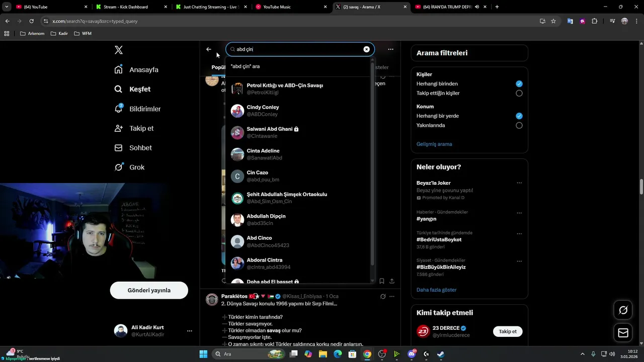The image size is (644, 362).
Task: Select Abd Cinco suggestion
Action: 298,241
